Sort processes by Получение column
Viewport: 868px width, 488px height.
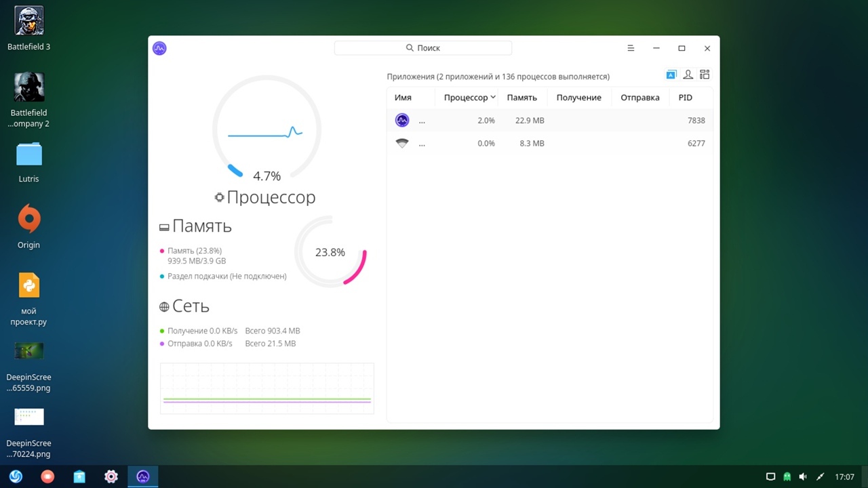click(579, 98)
